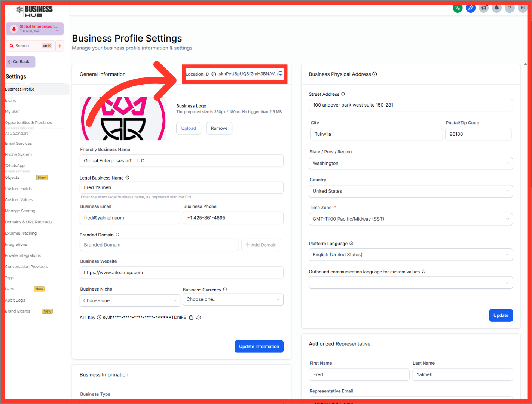Open Manage Scoring settings
This screenshot has width=532, height=404.
(x=20, y=211)
